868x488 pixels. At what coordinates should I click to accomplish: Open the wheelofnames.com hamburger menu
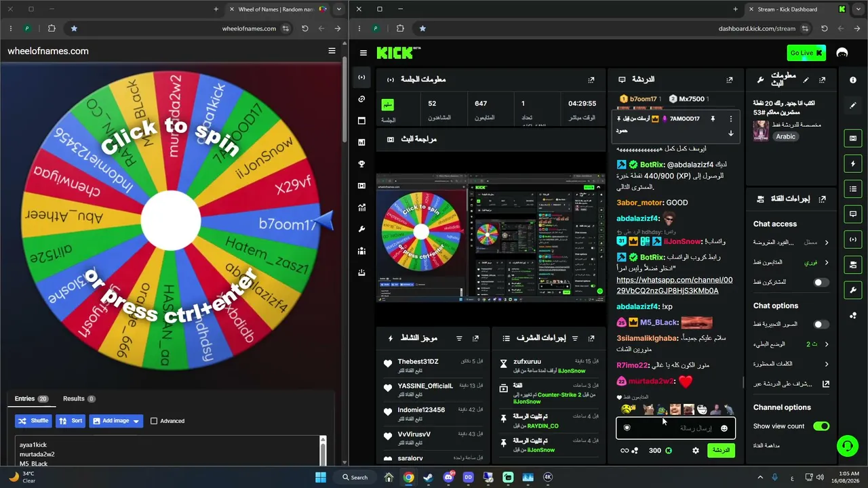[332, 51]
